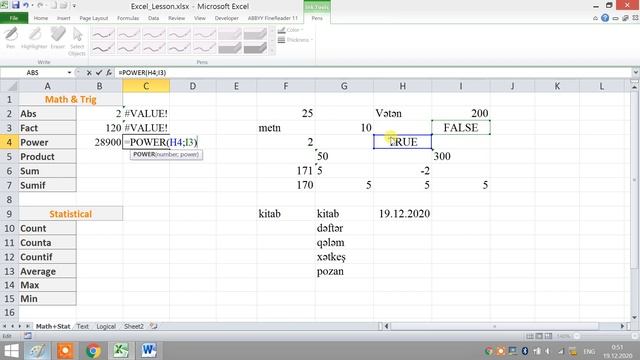This screenshot has width=640, height=360.
Task: Open the ABBYY FineReader 11 tab
Action: 273,18
